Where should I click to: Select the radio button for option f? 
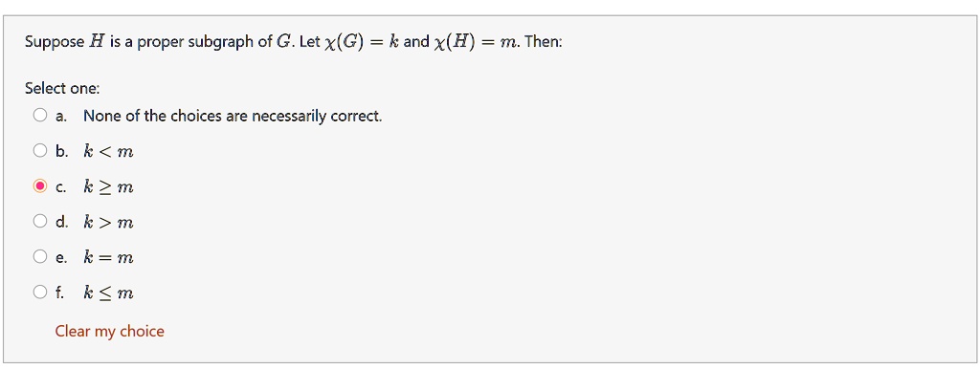click(x=40, y=292)
